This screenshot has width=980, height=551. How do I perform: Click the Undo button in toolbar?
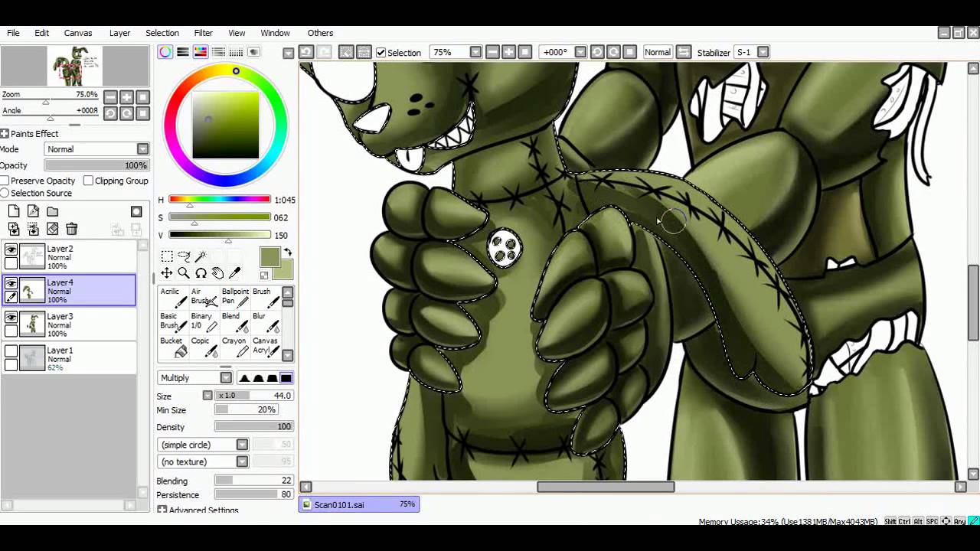(306, 52)
